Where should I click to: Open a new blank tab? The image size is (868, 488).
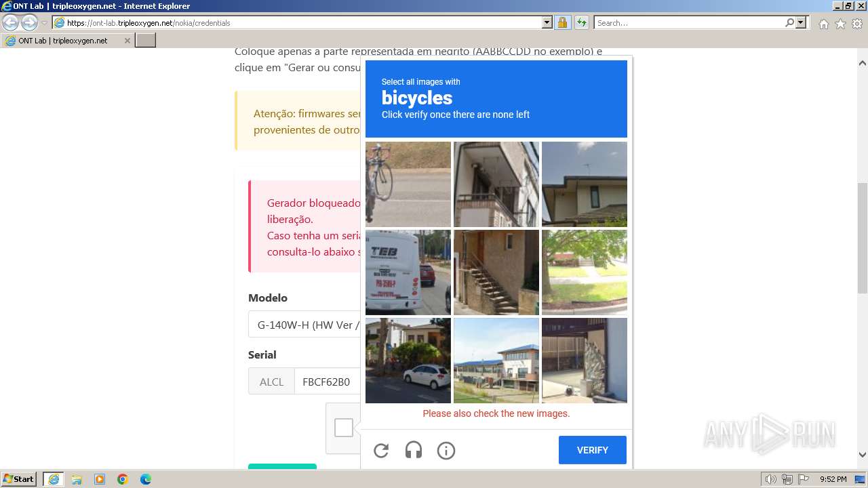146,41
